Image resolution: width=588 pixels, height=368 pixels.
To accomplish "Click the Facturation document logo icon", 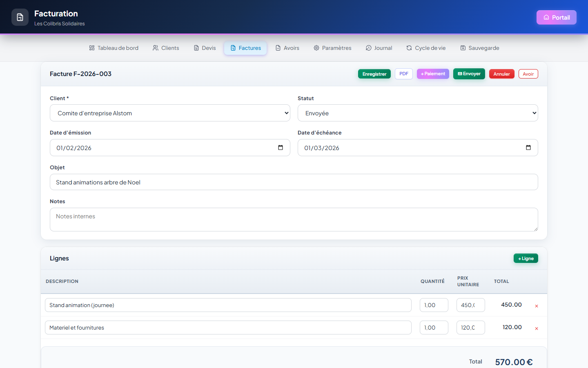I will click(20, 17).
